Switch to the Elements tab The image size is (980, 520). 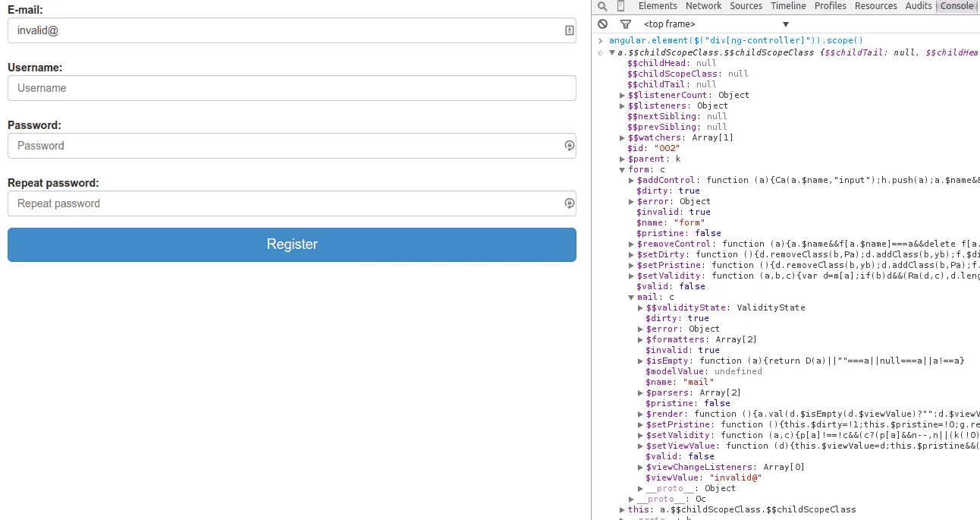[x=657, y=6]
